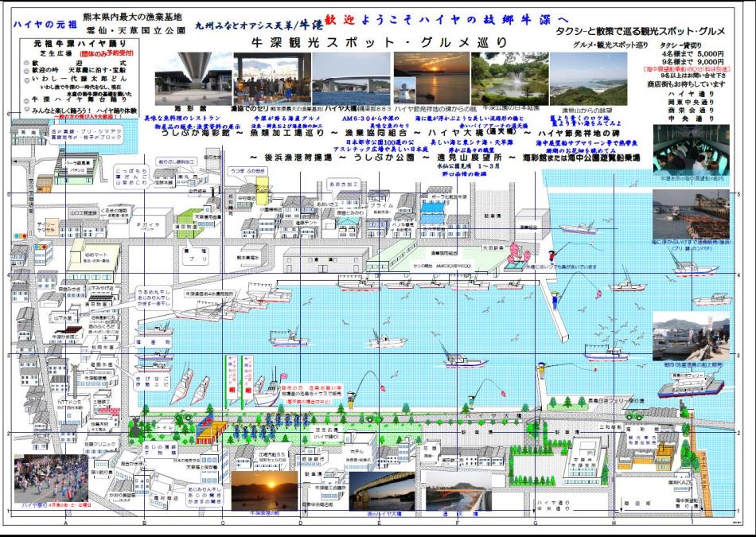The image size is (756, 537).
Task: Click the 芝生広場(ハイヤ踊り) map label
Action: point(326,433)
